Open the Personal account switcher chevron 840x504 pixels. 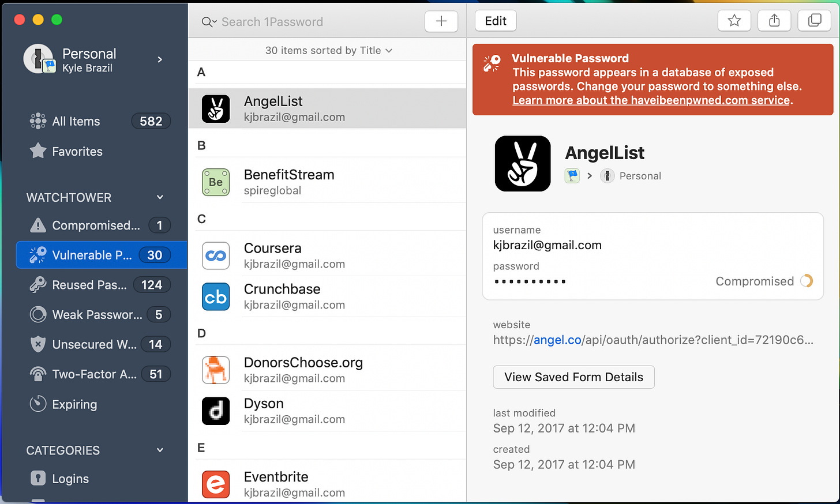(x=160, y=59)
